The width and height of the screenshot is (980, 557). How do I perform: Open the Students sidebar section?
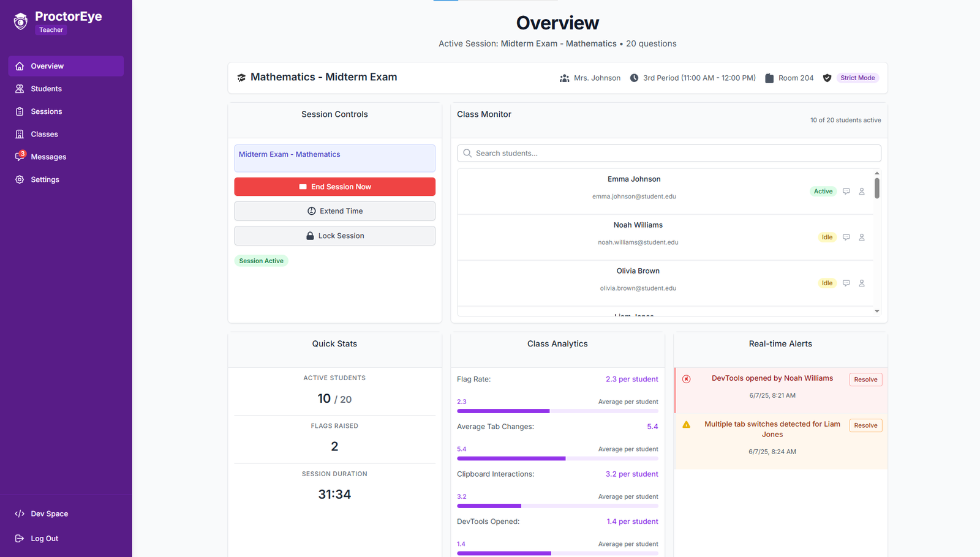tap(45, 88)
